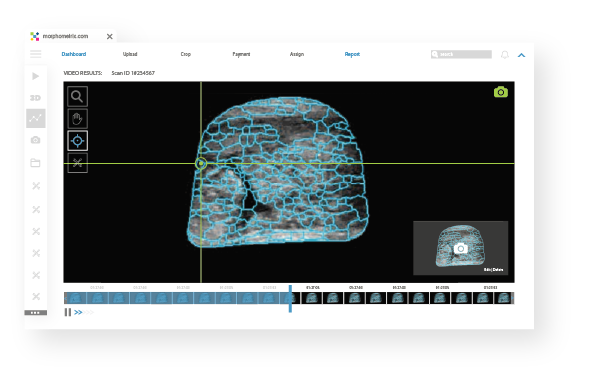
Task: Click the gray camera icon in the sidebar
Action: point(35,140)
